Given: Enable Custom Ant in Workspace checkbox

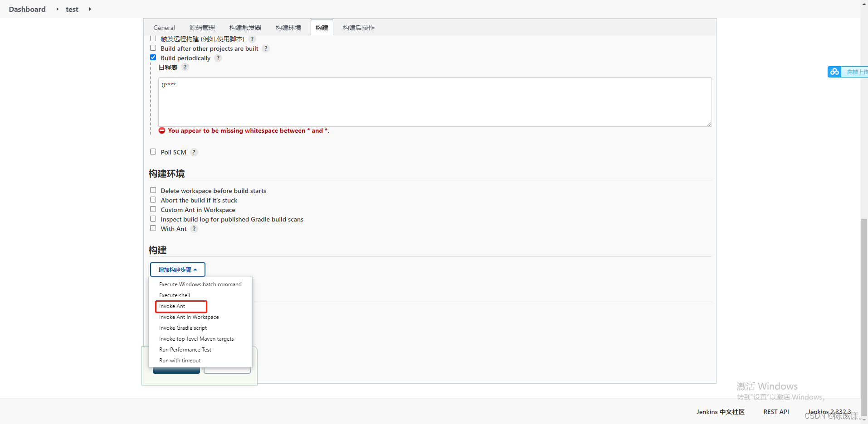Looking at the screenshot, I should pos(153,209).
